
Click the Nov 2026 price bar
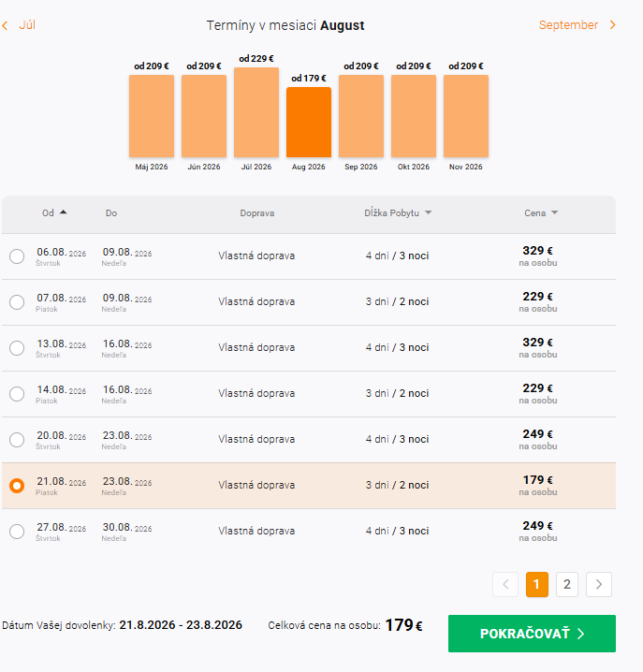click(466, 117)
